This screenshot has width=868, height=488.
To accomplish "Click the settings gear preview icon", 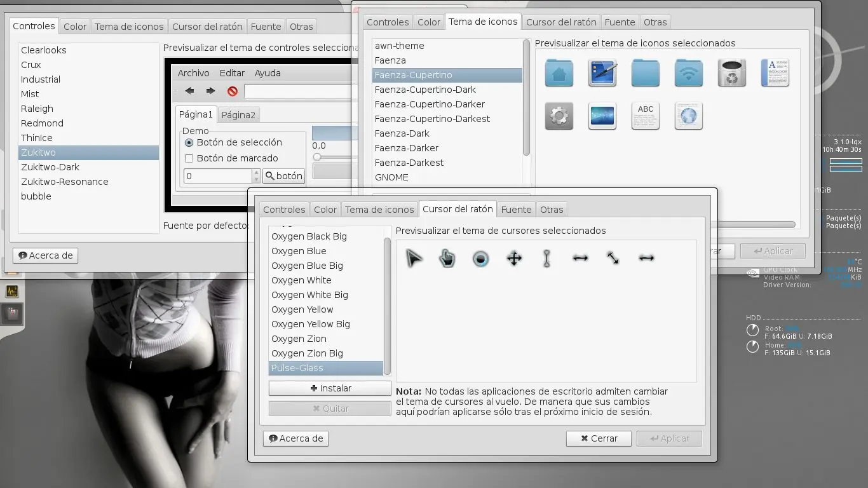I will [559, 116].
